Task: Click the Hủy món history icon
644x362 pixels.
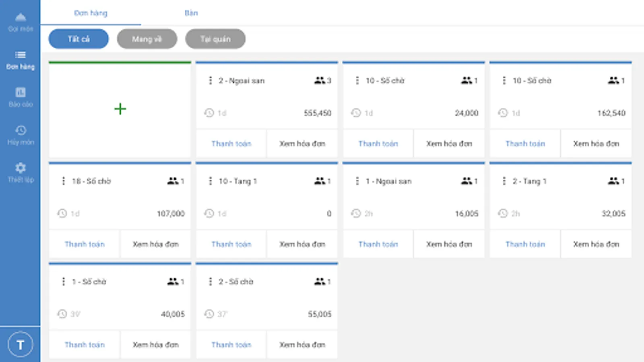Action: 21,130
